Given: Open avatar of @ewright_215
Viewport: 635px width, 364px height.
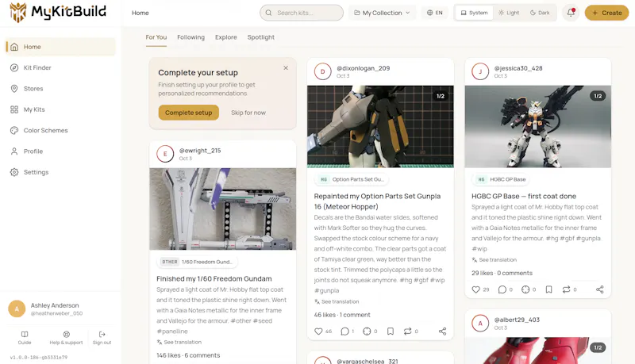Looking at the screenshot, I should [x=165, y=154].
